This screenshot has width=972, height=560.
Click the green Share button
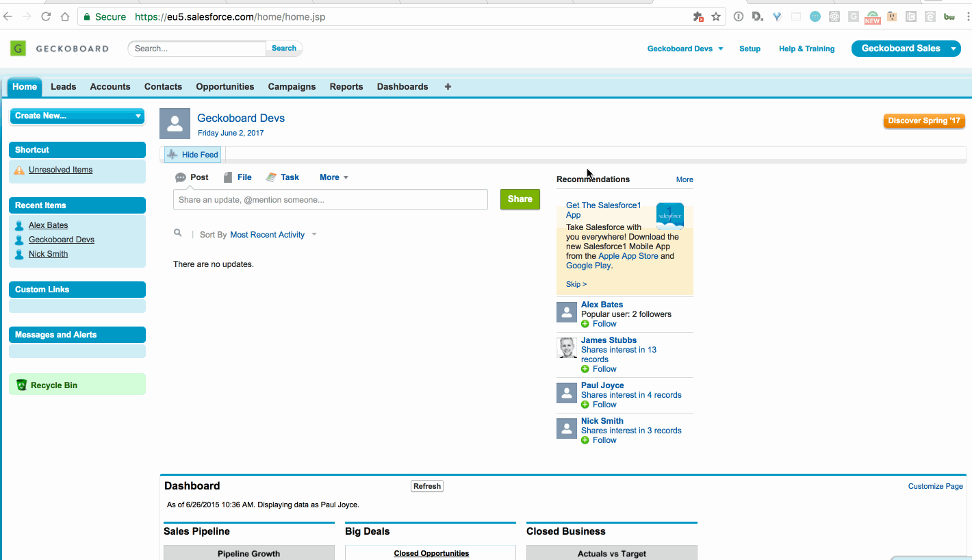click(520, 199)
